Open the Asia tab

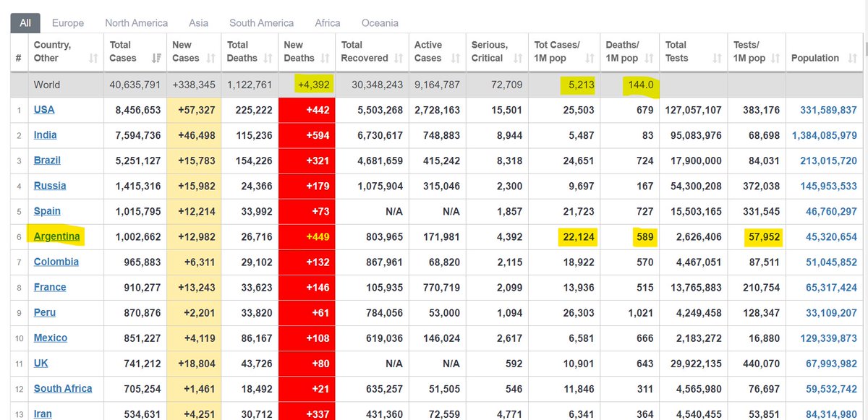click(x=198, y=23)
